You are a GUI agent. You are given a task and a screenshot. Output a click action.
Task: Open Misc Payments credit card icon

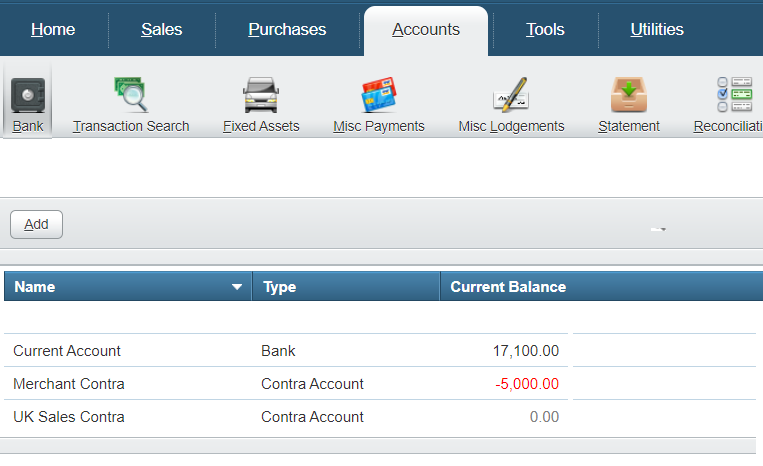[x=379, y=97]
